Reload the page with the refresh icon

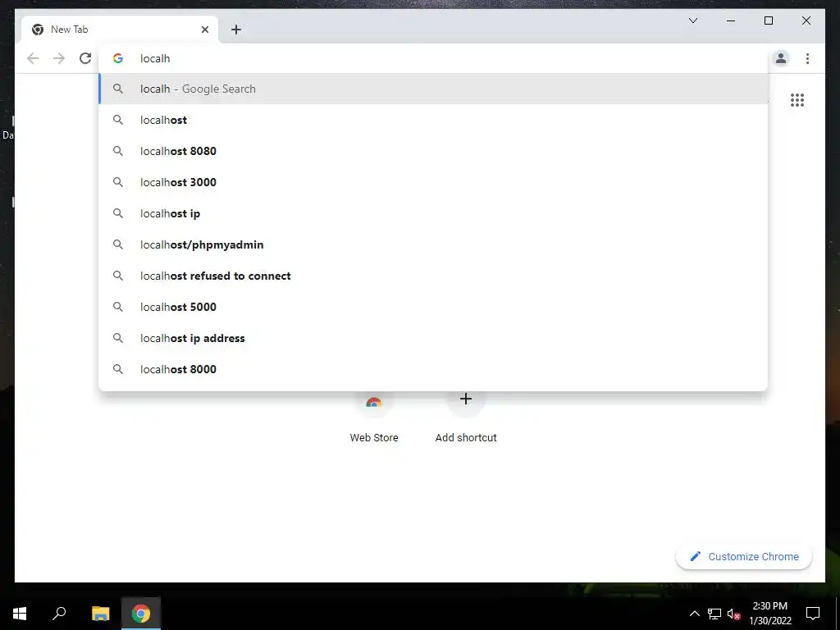[x=85, y=58]
